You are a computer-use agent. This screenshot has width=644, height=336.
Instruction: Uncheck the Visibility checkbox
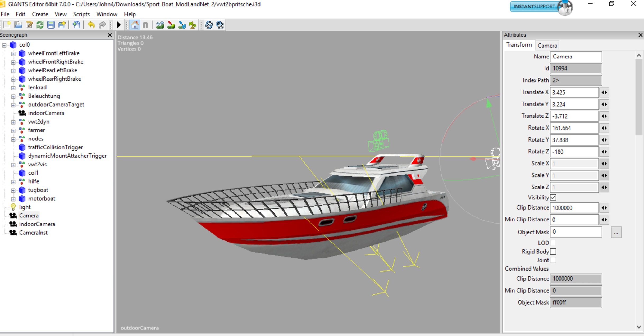[553, 197]
